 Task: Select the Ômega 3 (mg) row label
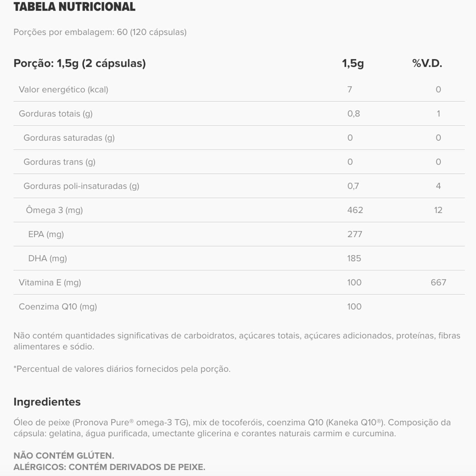tap(54, 210)
